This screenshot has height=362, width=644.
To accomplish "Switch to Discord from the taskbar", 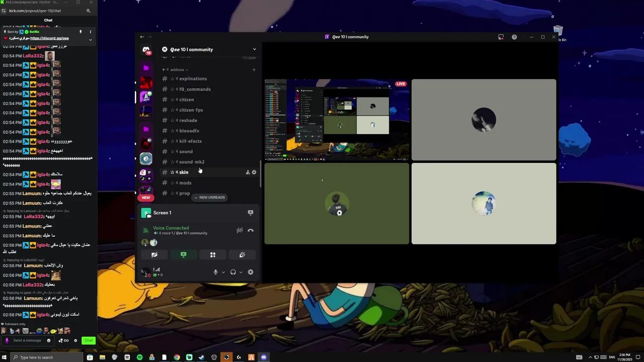I will (264, 357).
